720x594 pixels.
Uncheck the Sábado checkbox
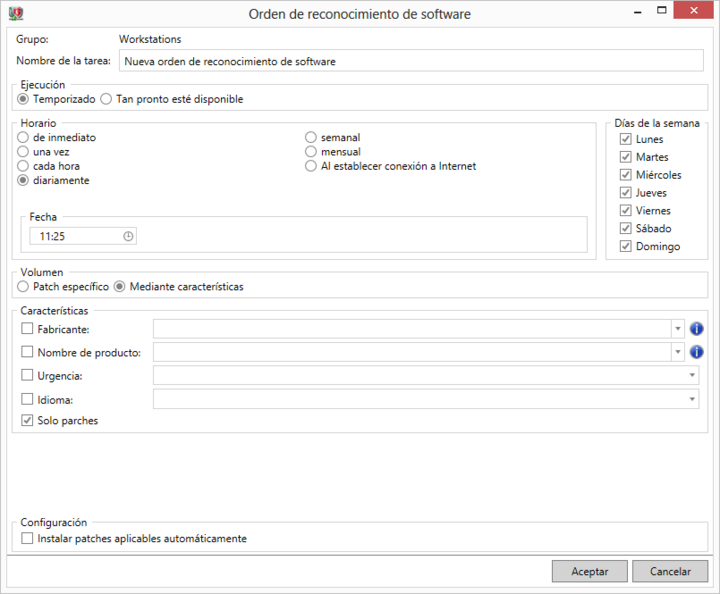(x=625, y=228)
